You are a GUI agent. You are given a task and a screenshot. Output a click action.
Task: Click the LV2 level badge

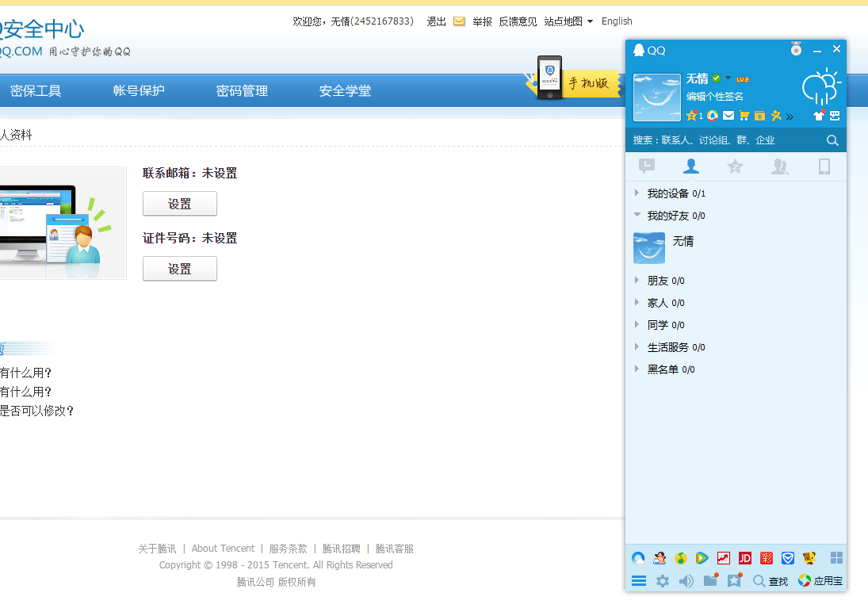742,79
